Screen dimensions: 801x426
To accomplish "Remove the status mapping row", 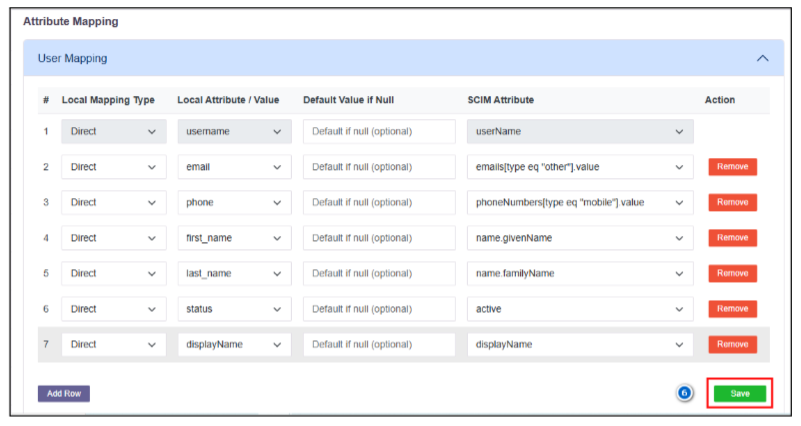I will [x=732, y=309].
